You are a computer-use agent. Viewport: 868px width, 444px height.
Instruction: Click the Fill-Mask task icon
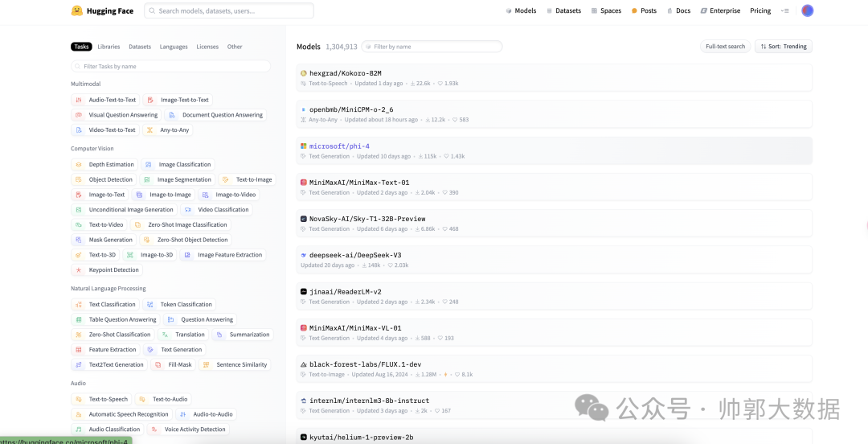coord(158,364)
